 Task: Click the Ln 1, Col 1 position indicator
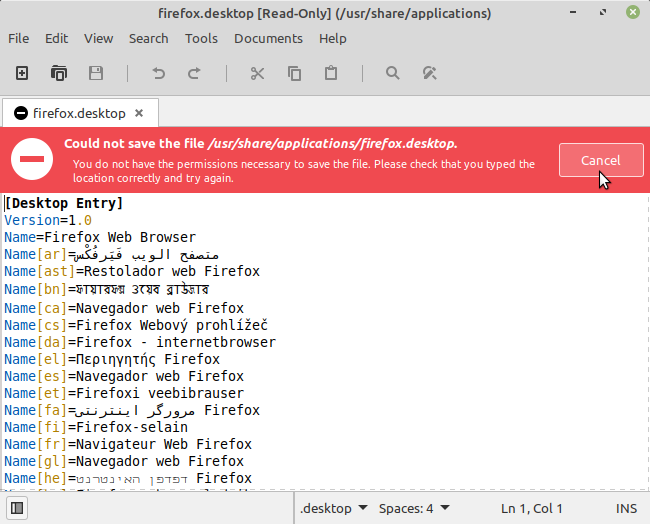(x=531, y=508)
